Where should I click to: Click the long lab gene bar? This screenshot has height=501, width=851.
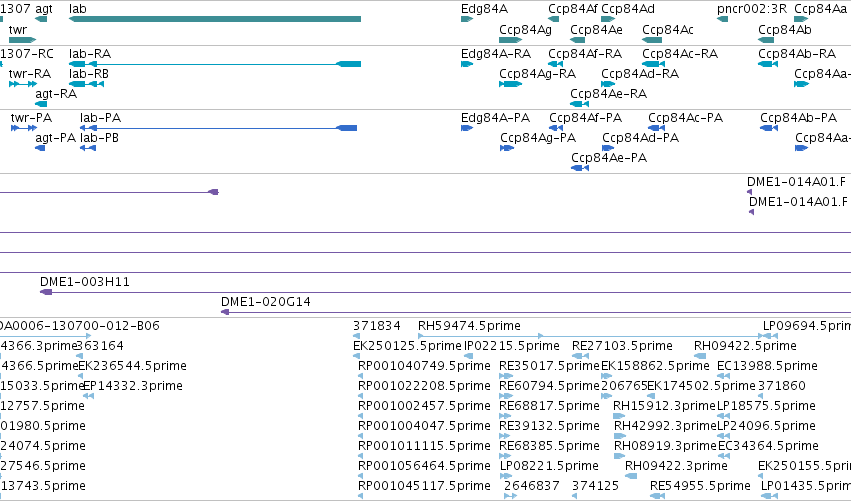pos(215,19)
